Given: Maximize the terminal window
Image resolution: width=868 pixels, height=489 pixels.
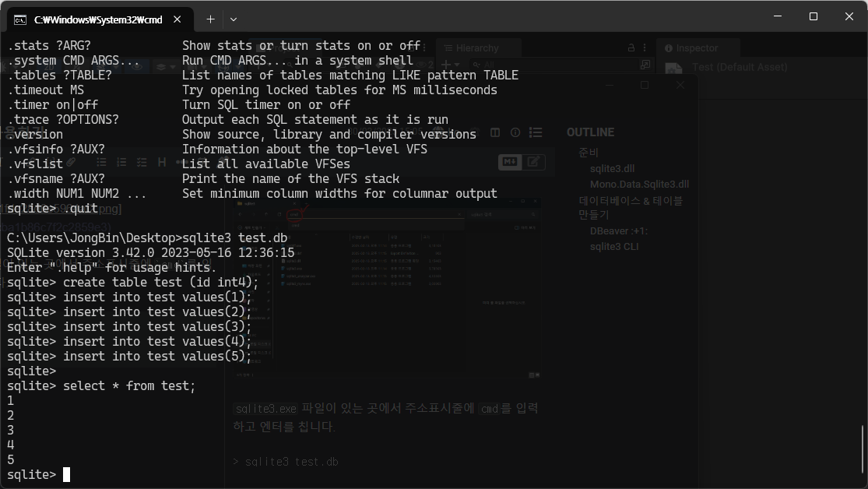Looking at the screenshot, I should coord(814,16).
